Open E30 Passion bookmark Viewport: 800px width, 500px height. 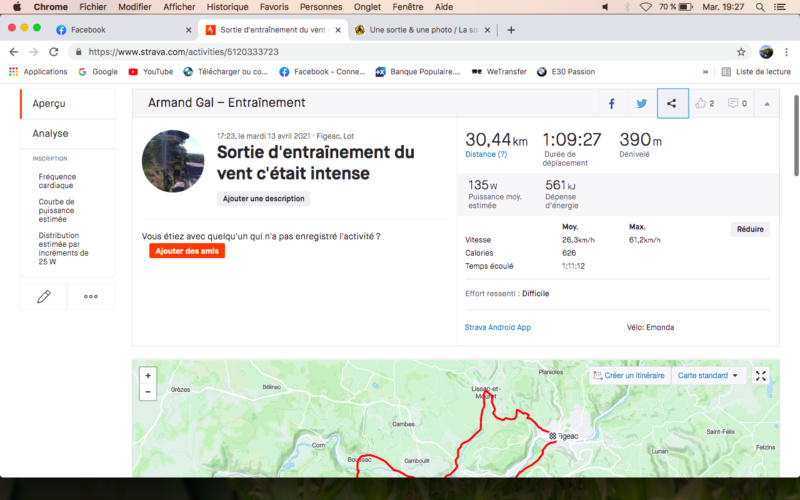[566, 72]
